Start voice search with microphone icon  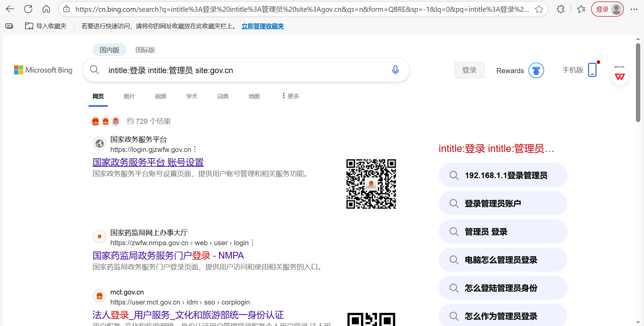[x=395, y=70]
